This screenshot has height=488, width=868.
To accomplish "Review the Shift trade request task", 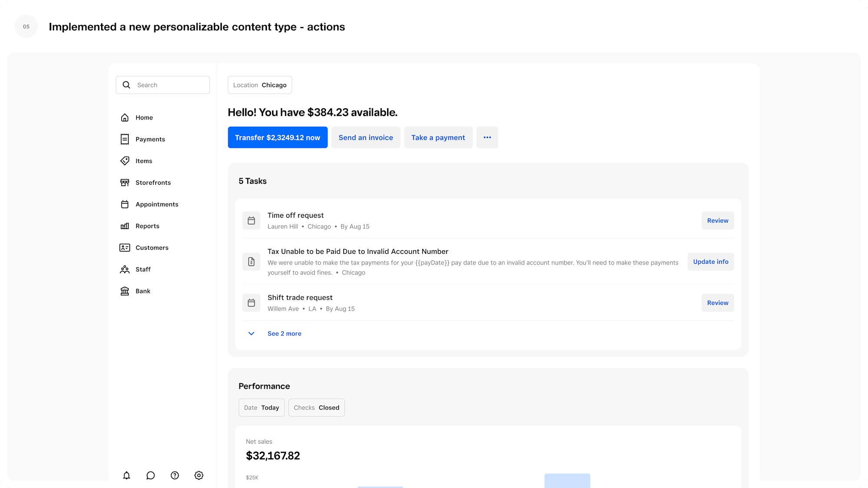I will [x=718, y=303].
